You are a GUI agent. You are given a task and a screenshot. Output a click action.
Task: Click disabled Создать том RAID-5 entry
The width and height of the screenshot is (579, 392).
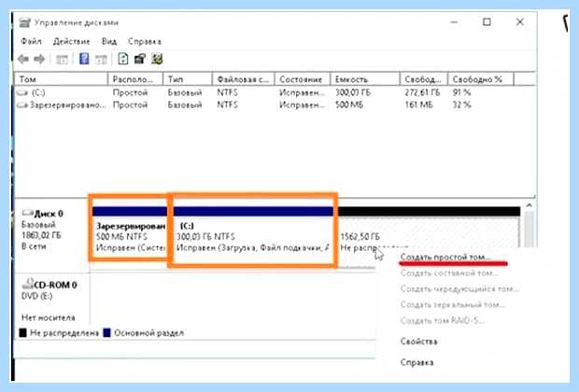pyautogui.click(x=443, y=320)
